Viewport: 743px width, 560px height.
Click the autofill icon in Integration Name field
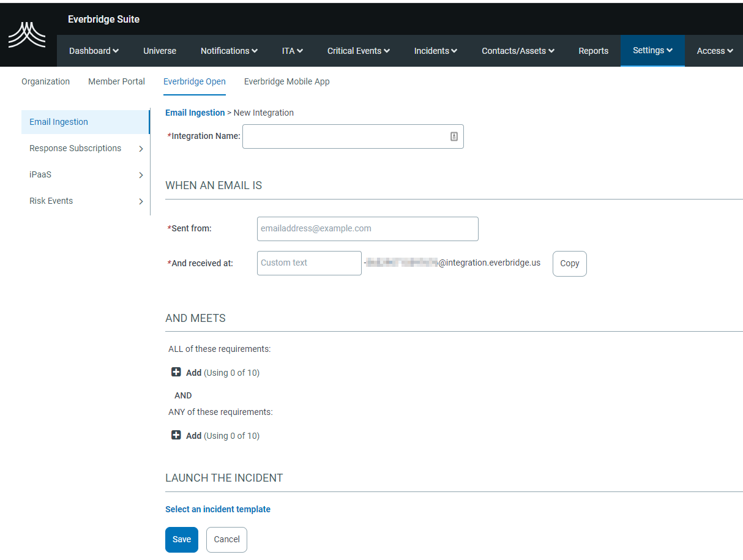[454, 136]
